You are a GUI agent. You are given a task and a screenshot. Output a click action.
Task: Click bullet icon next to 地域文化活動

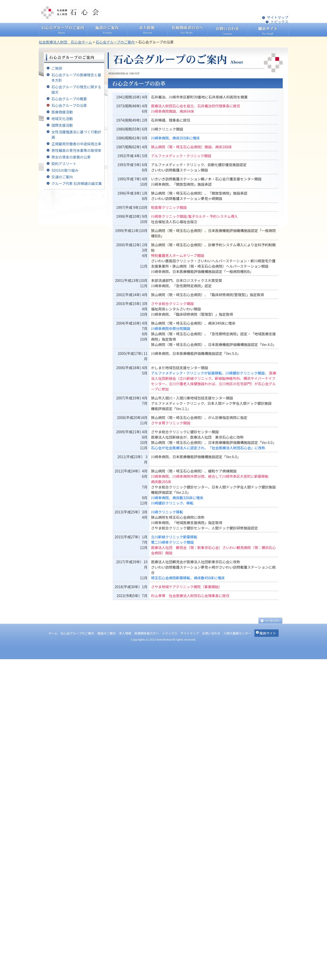pos(48,118)
